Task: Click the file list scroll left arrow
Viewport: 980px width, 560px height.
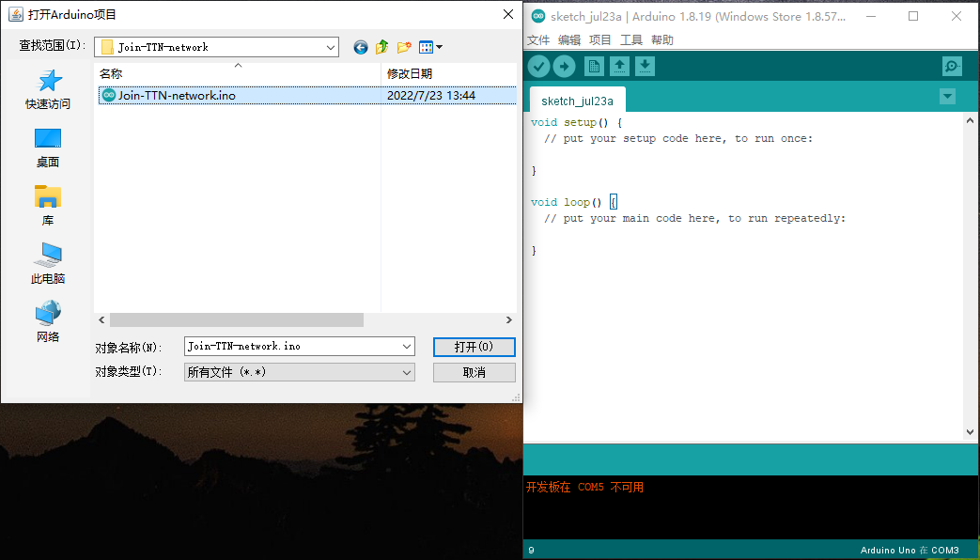Action: [101, 320]
